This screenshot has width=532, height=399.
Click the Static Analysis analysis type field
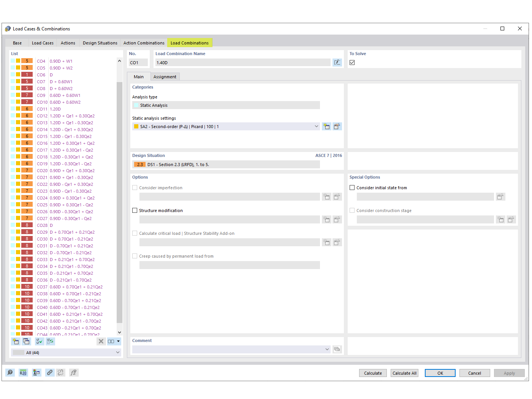pyautogui.click(x=226, y=105)
